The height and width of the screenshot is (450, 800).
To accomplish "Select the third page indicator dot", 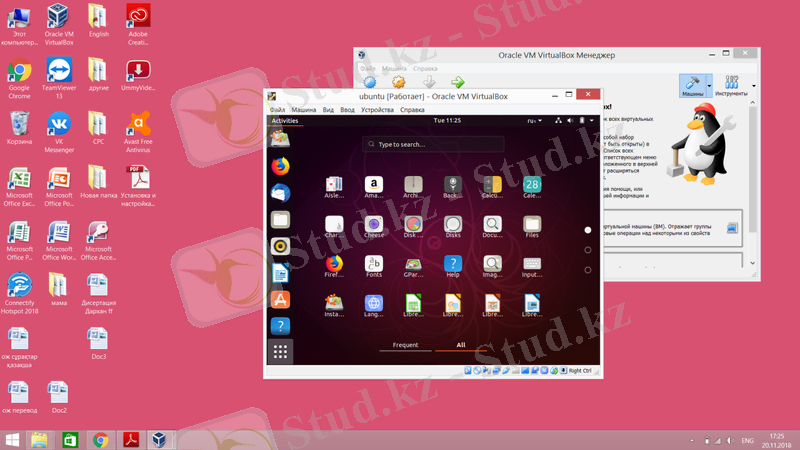I will coord(588,270).
